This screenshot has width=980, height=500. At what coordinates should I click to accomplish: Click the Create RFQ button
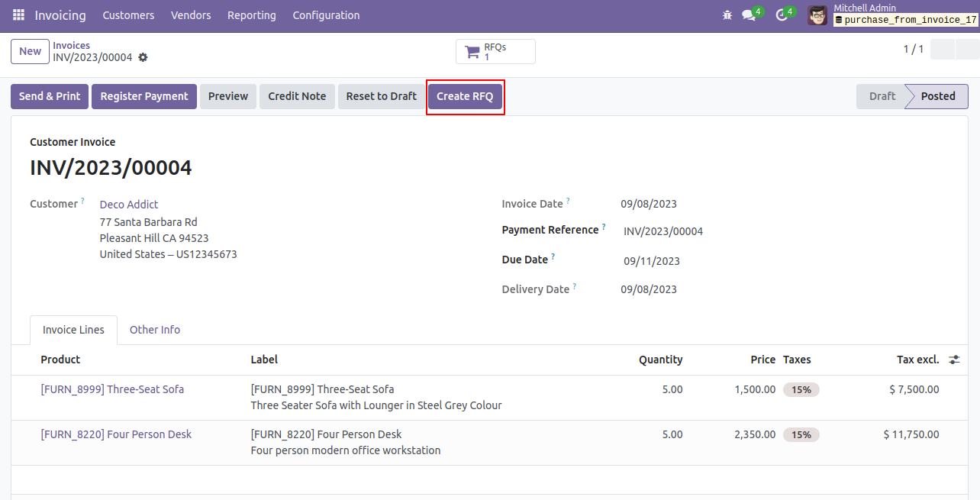tap(465, 96)
